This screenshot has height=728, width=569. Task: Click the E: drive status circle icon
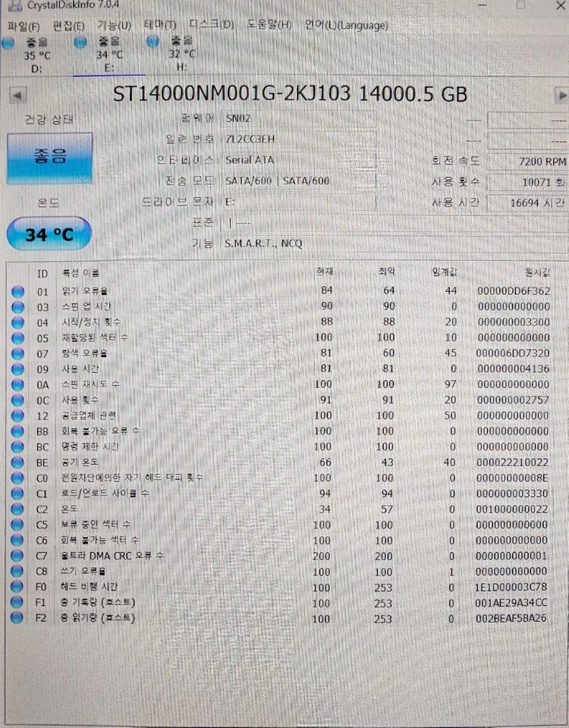tap(80, 42)
